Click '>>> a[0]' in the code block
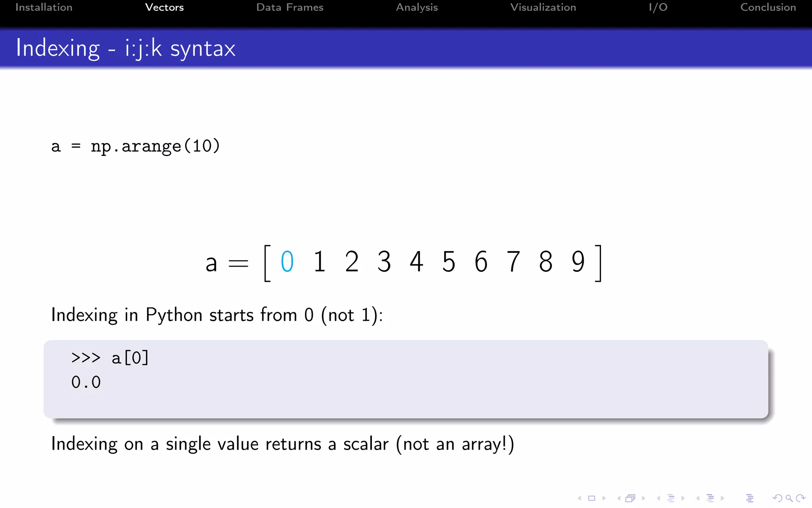The height and width of the screenshot is (508, 812). tap(110, 358)
